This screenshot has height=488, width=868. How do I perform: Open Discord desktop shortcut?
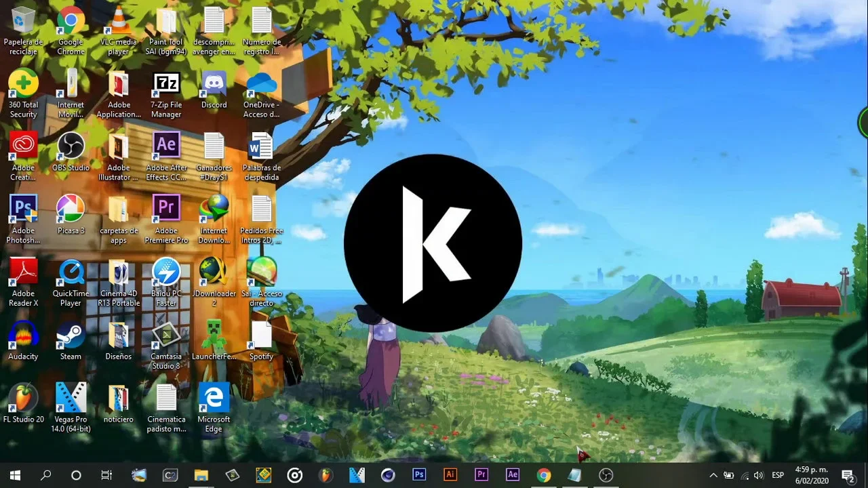pyautogui.click(x=214, y=85)
